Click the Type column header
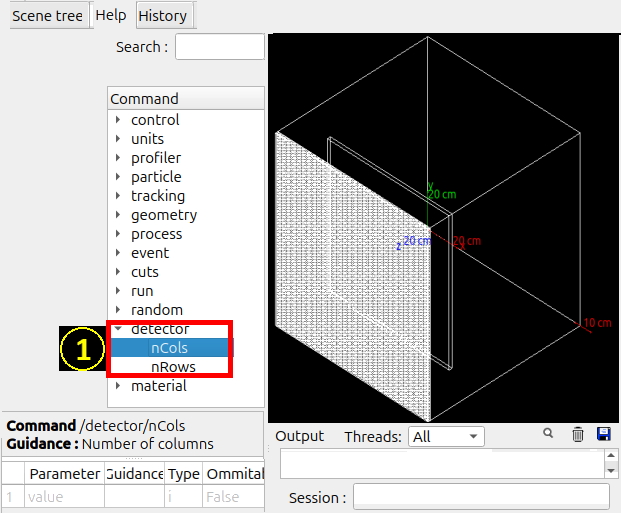The image size is (621, 513). tap(183, 473)
